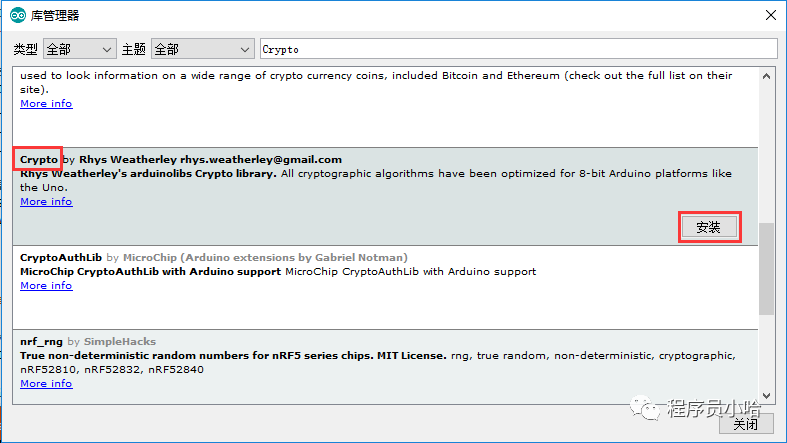Click the Arduino logo icon in title bar

18,15
